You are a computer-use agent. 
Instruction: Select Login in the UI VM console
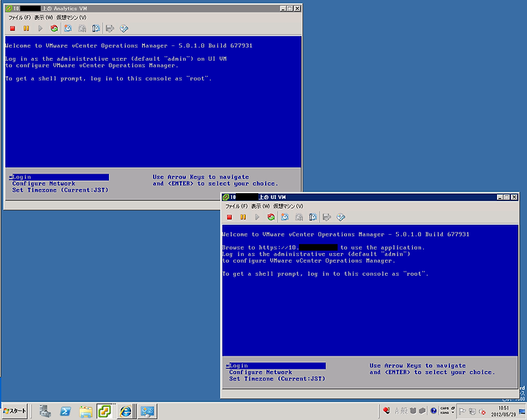pos(276,366)
